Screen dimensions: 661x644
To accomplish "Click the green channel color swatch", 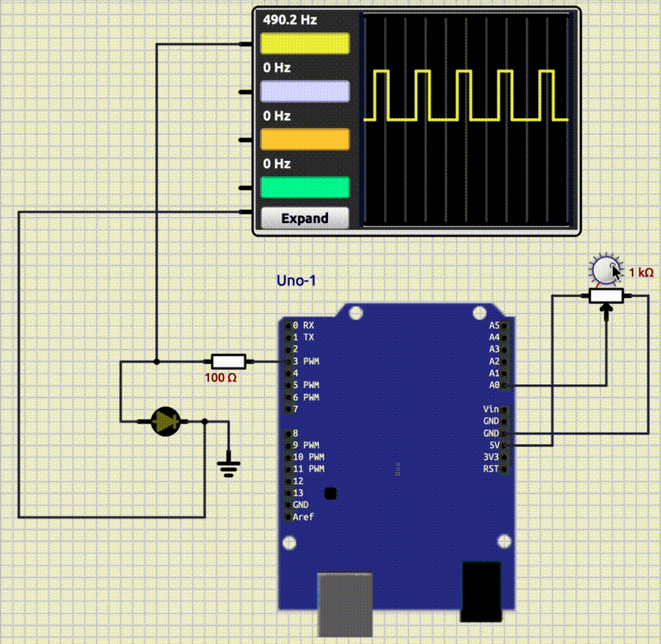I will (305, 187).
